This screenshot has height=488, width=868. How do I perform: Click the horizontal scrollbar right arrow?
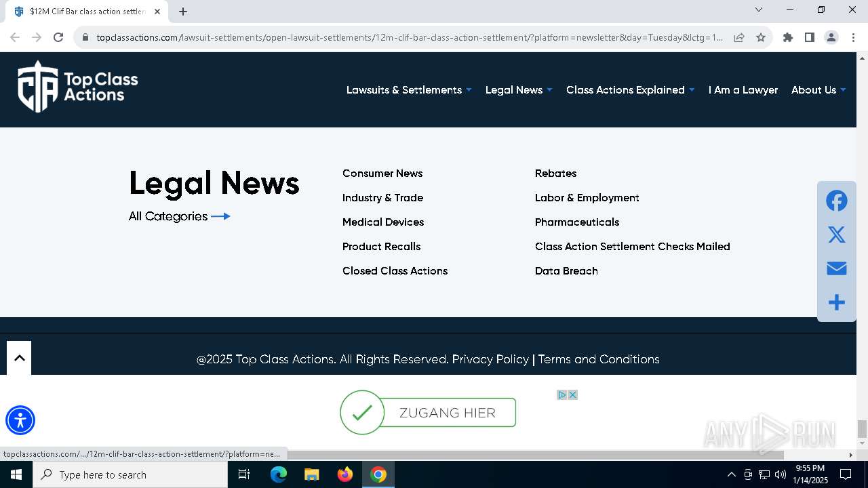[x=851, y=455]
